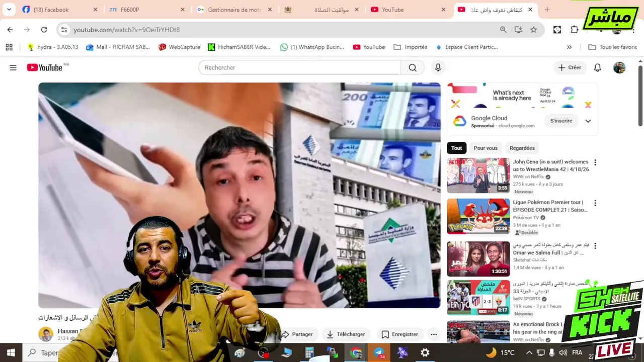Open the zoom indicator in address bar

pyautogui.click(x=503, y=30)
